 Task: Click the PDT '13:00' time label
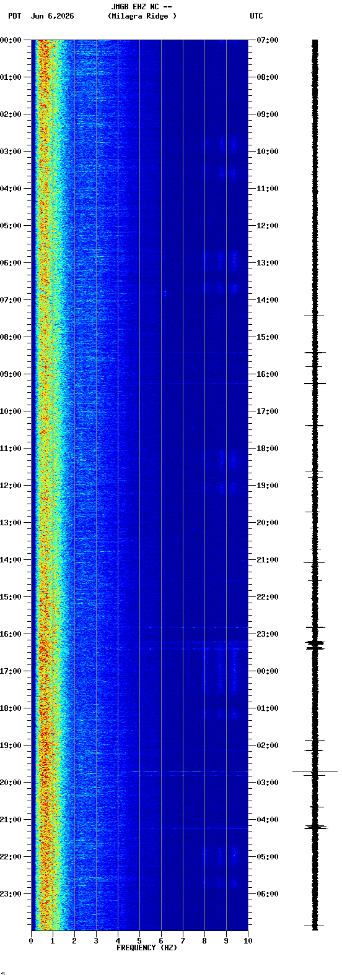11,523
